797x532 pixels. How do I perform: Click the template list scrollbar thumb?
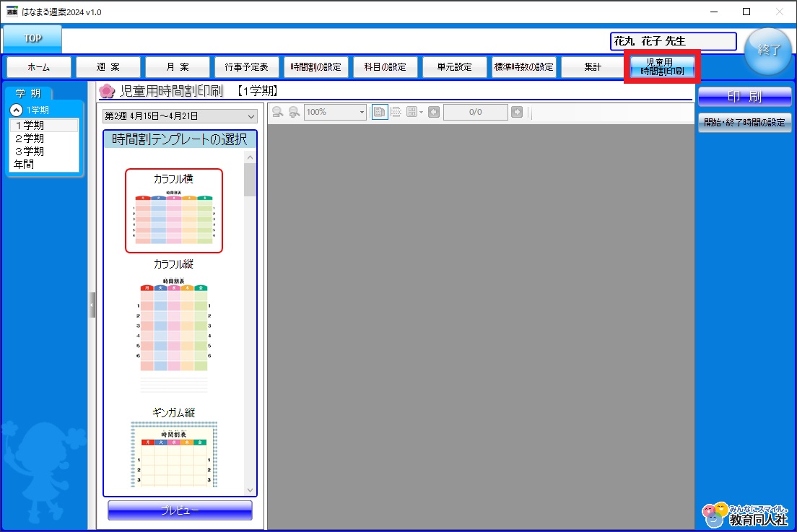[x=250, y=180]
